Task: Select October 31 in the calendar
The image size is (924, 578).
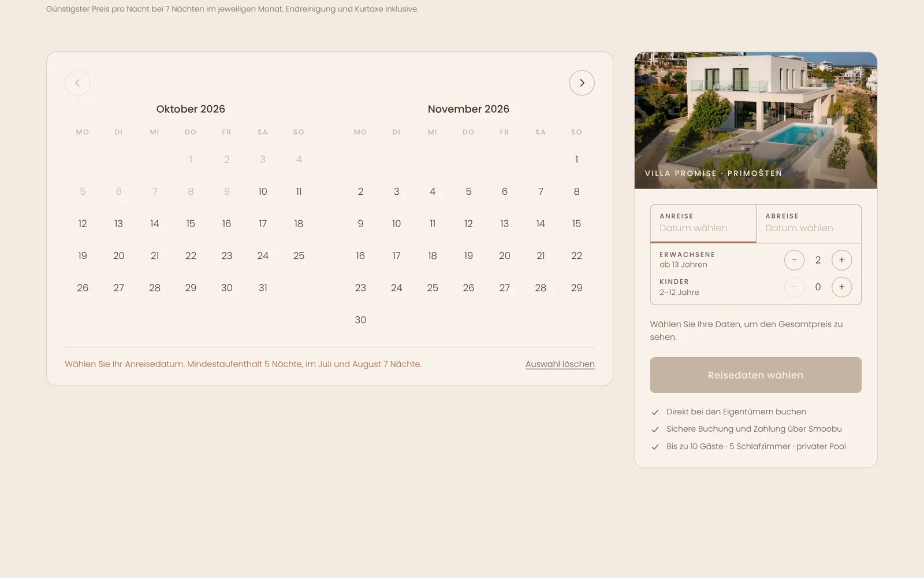Action: click(263, 288)
